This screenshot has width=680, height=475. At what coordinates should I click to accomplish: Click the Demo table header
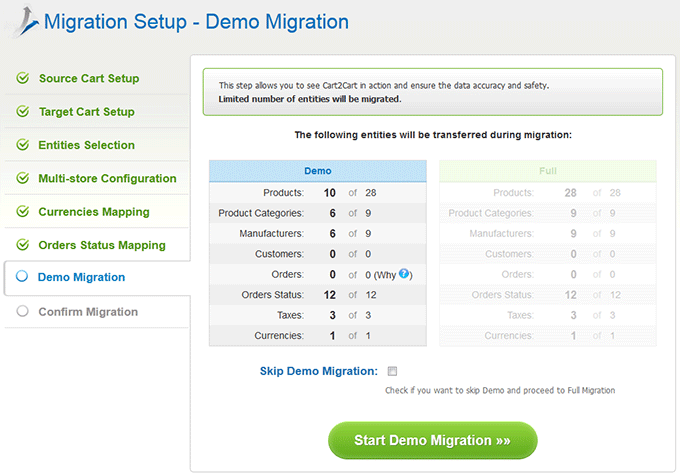[317, 171]
